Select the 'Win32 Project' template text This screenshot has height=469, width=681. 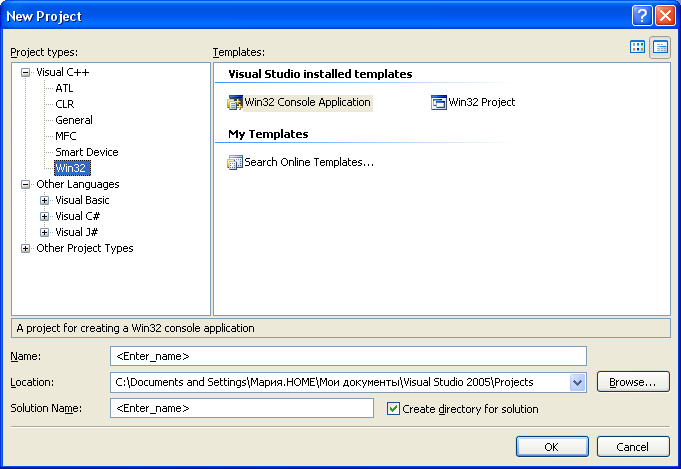482,102
